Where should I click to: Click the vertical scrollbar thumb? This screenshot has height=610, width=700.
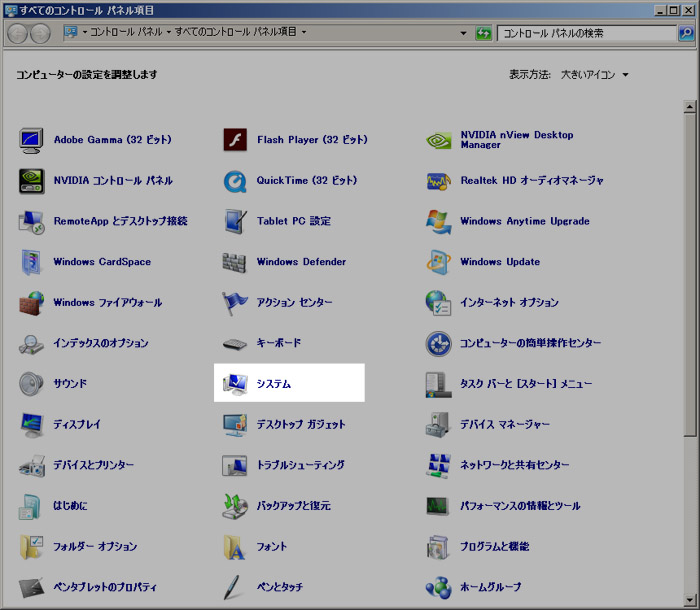coord(690,275)
